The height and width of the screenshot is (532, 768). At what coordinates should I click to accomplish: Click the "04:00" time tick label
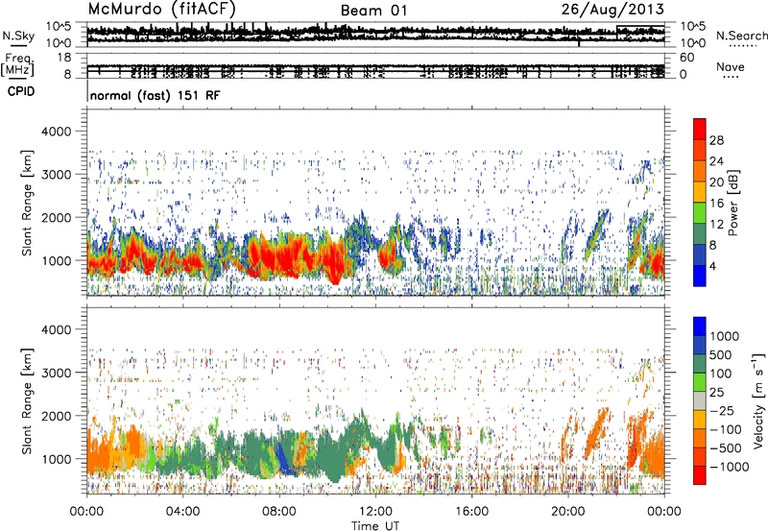click(x=182, y=512)
